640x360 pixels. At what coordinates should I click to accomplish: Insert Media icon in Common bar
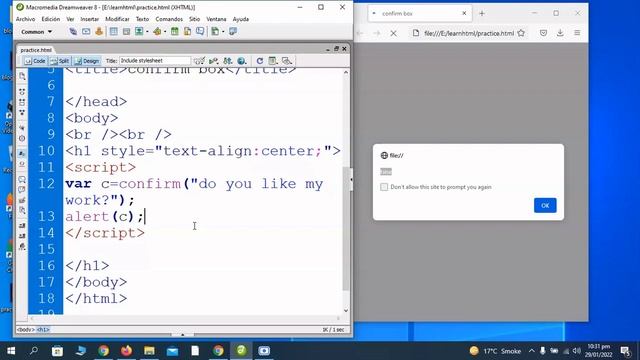click(157, 31)
